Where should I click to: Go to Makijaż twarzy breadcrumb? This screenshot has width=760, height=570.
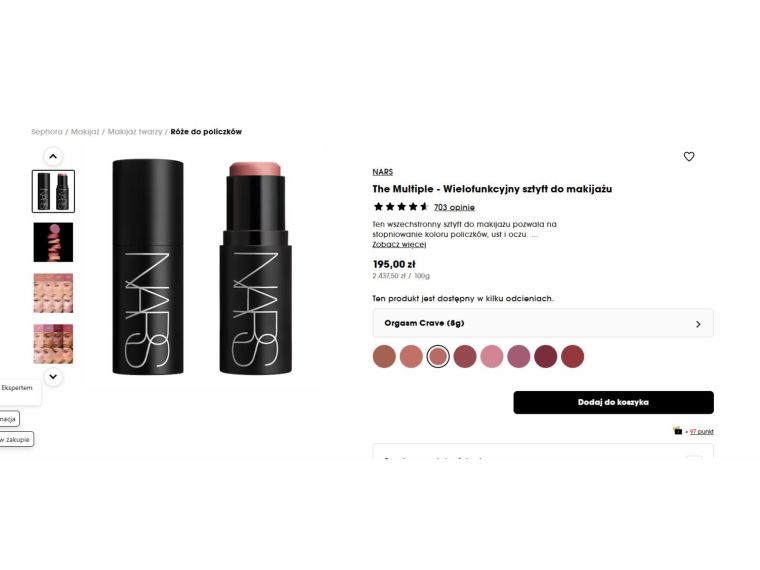[x=135, y=132]
